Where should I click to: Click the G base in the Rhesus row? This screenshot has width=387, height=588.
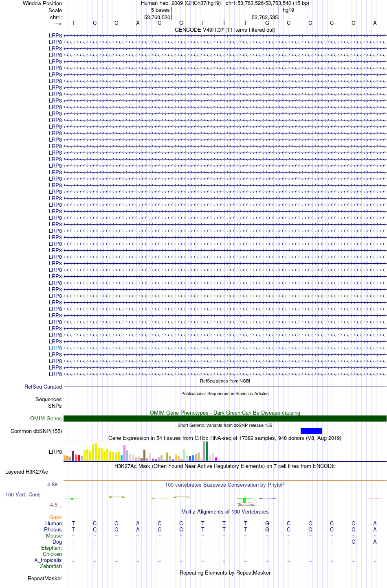[x=267, y=529]
